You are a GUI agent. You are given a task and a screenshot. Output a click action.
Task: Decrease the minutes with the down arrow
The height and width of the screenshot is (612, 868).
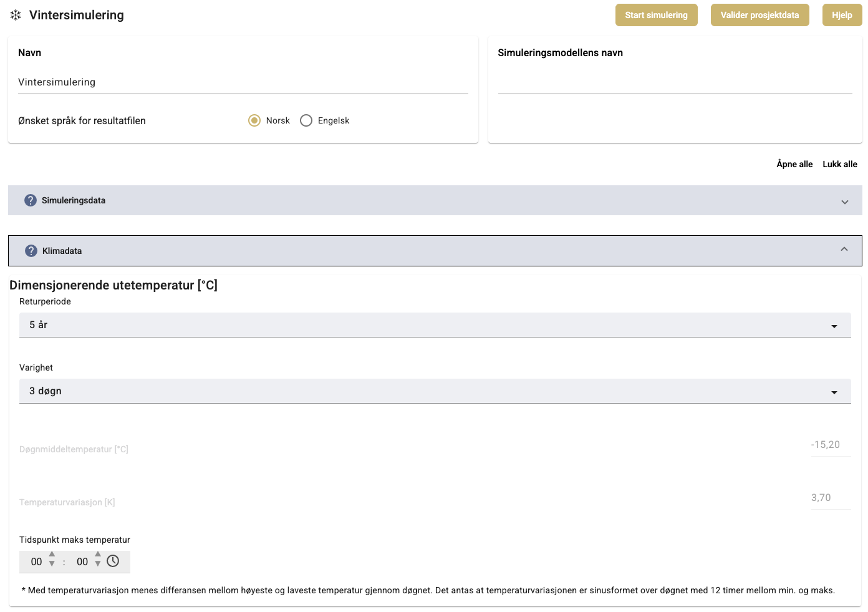click(x=98, y=564)
